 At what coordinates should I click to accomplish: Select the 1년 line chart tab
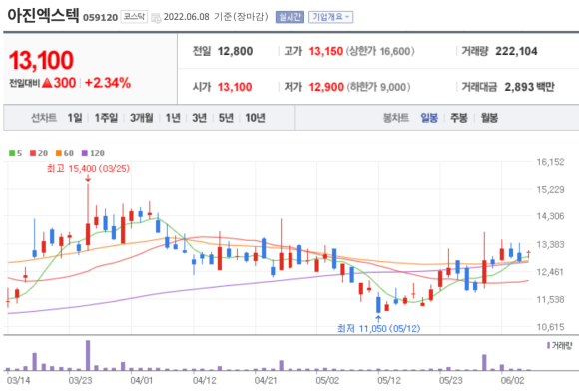173,118
